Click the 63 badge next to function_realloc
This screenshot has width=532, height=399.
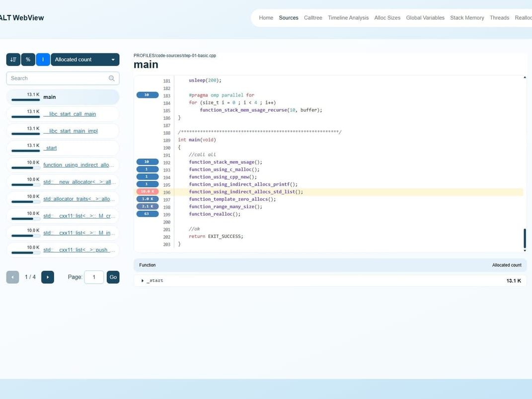(x=146, y=214)
